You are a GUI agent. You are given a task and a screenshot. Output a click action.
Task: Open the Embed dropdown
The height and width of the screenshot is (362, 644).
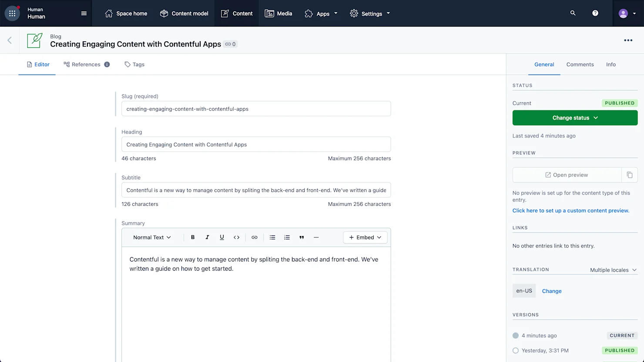365,238
